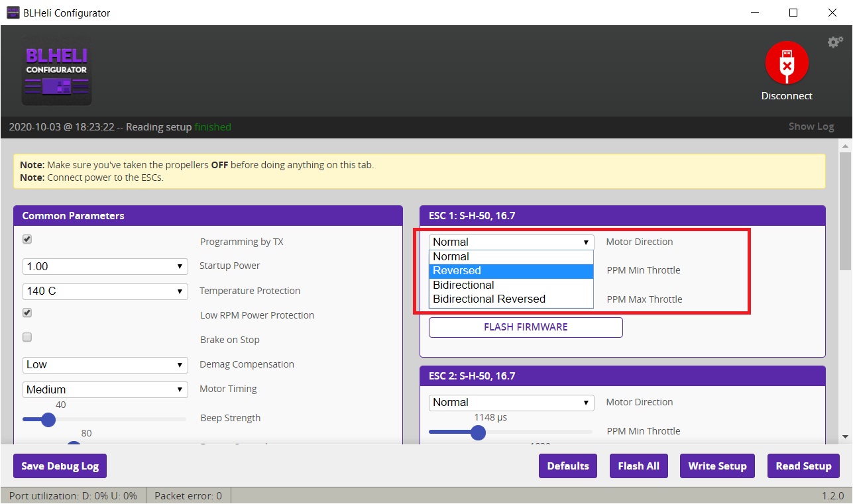
Task: Click 'Common Parameters' panel header
Action: tap(208, 215)
